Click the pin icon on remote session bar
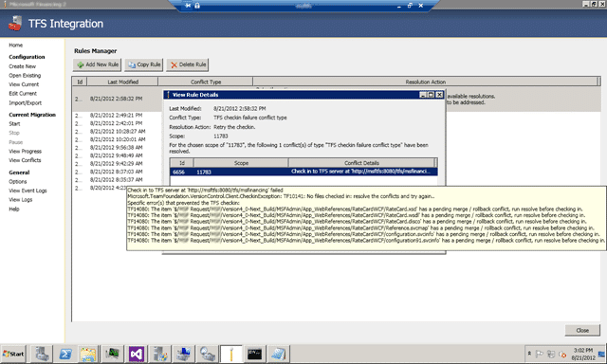Screen dimensions: 607x364 click(188, 6)
